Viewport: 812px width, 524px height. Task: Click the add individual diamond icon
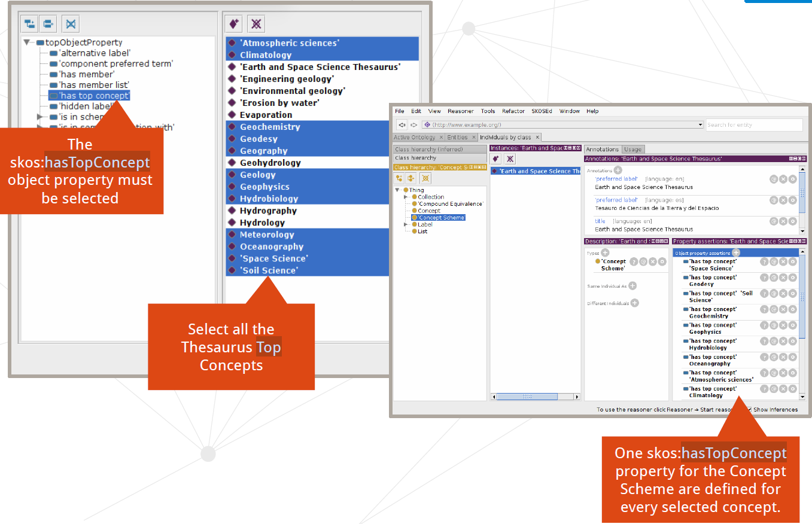(x=233, y=23)
